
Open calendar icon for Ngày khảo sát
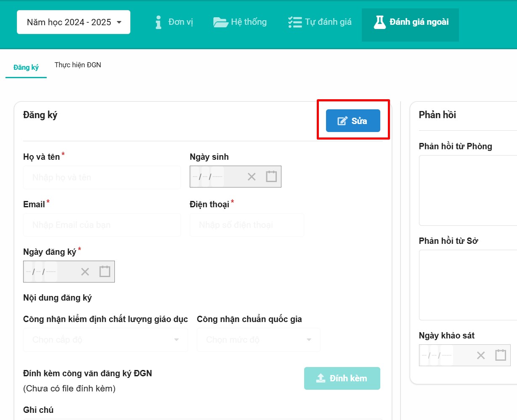(x=500, y=355)
